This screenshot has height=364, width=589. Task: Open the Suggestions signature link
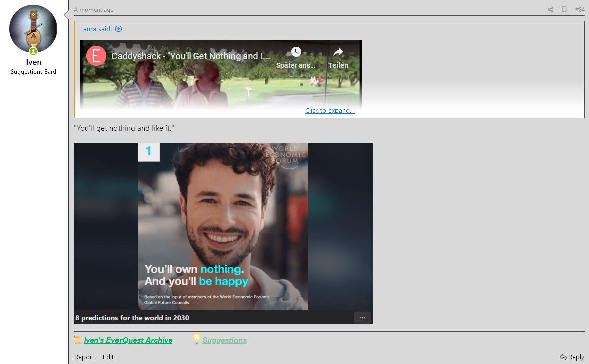224,340
